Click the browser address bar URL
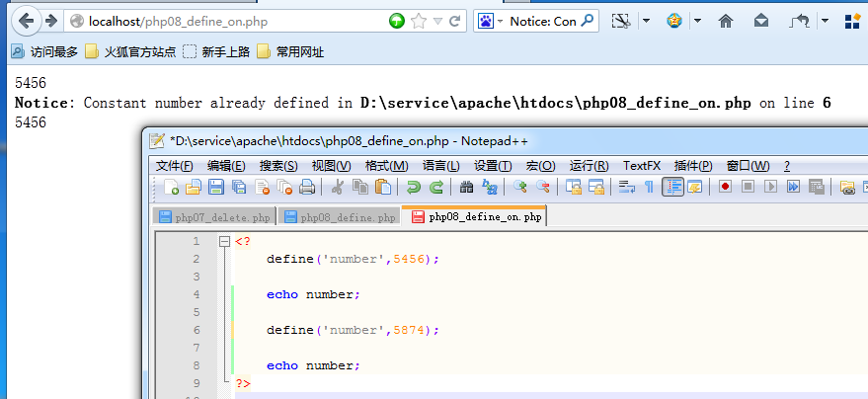This screenshot has height=399, width=868. 179,22
